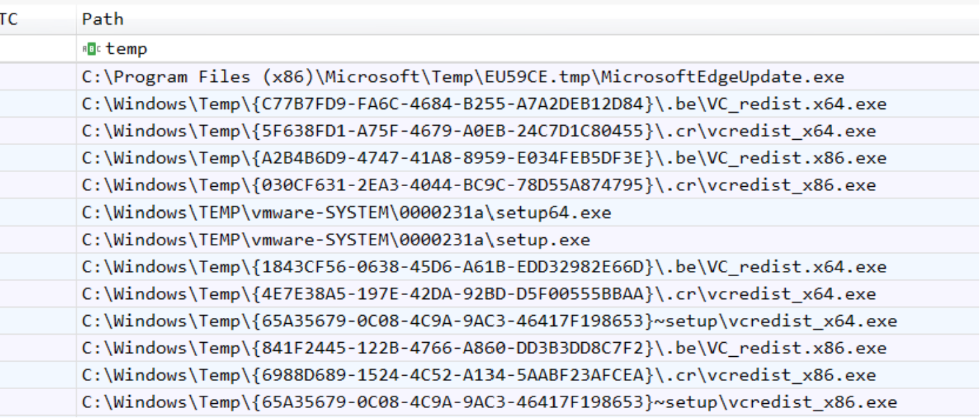Viewport: 980px width, 418px height.
Task: Select the 1843CF56 VC_redist.x64.exe row
Action: coord(528,267)
